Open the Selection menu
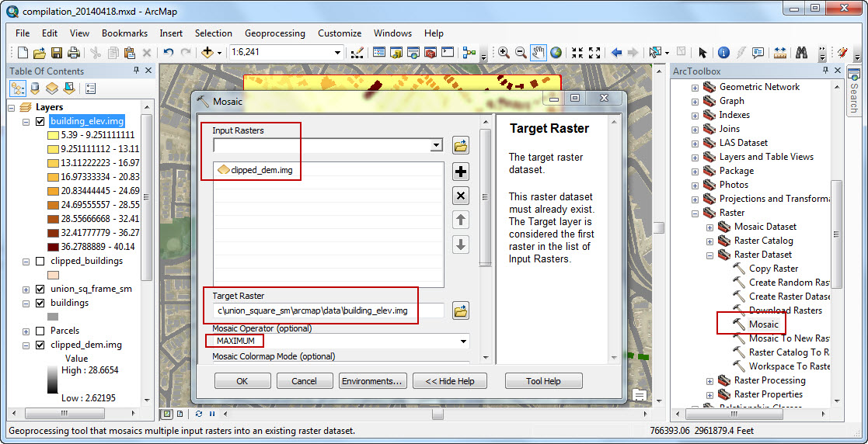The width and height of the screenshot is (868, 444). (214, 33)
